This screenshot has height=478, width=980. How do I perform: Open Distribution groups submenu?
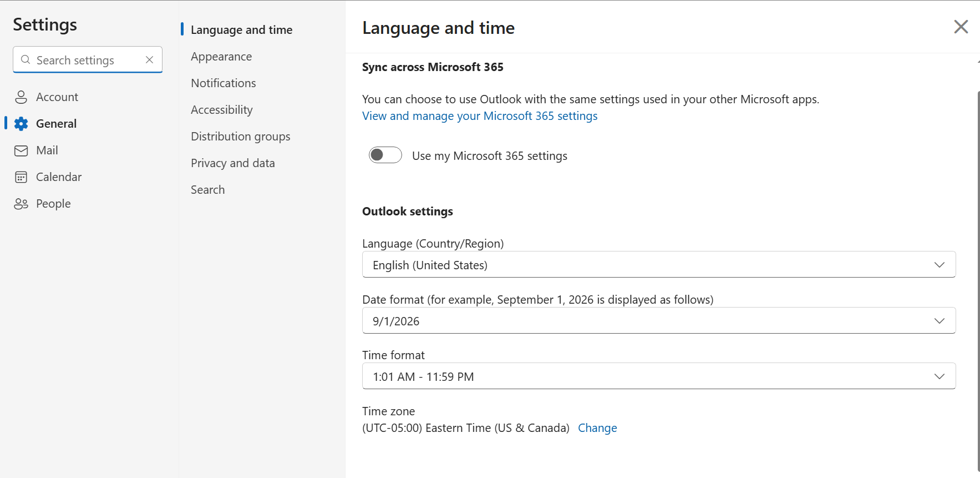coord(241,137)
